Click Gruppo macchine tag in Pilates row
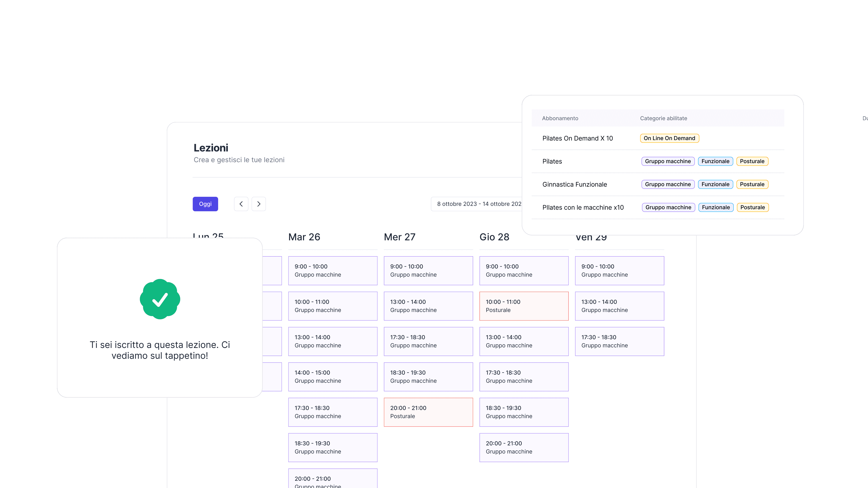The height and width of the screenshot is (488, 868). (668, 161)
